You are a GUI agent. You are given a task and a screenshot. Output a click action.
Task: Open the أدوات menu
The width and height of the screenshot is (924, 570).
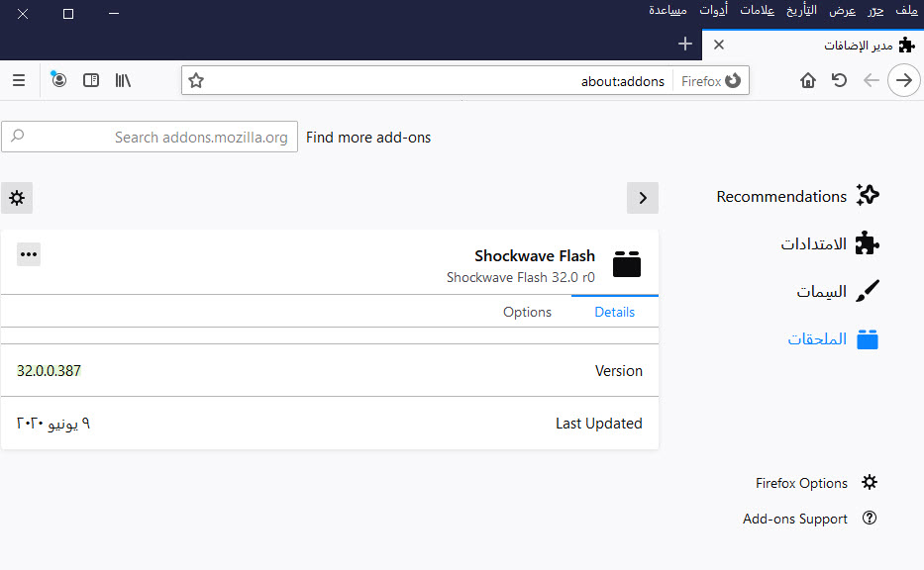(x=714, y=10)
